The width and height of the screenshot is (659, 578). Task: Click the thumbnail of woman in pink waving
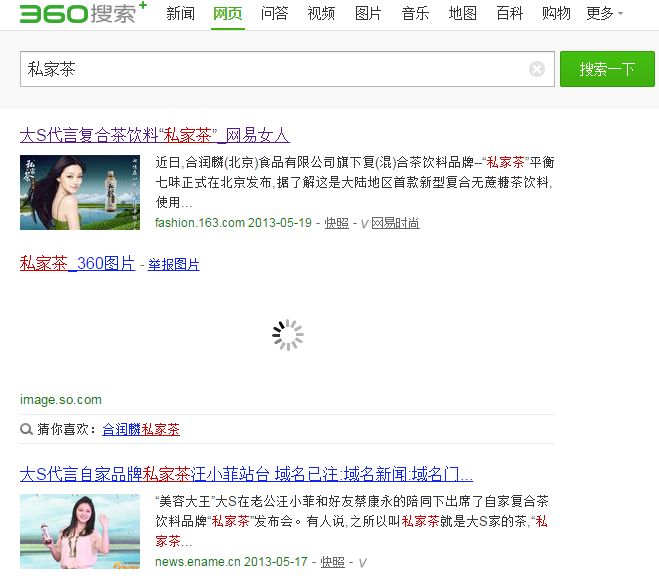coord(80,532)
